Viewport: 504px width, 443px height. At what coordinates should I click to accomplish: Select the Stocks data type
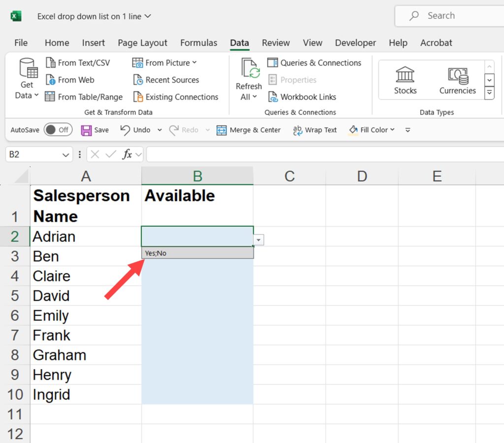pos(405,80)
